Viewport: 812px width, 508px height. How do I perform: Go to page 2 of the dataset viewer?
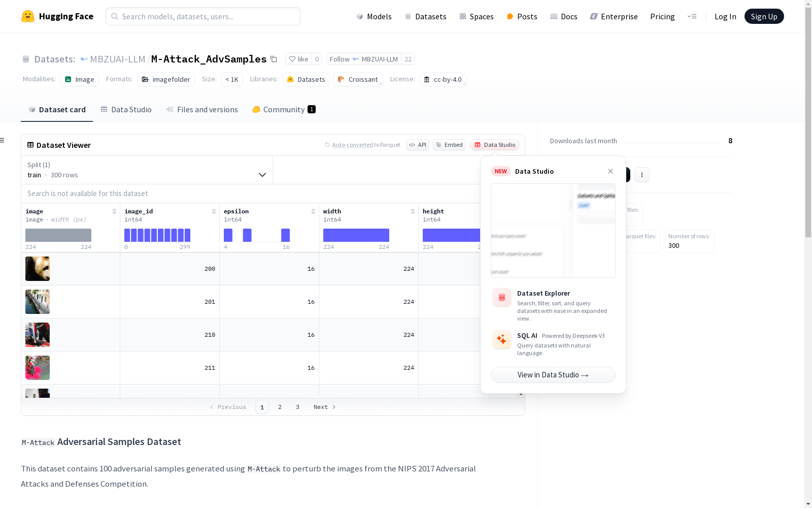[280, 407]
